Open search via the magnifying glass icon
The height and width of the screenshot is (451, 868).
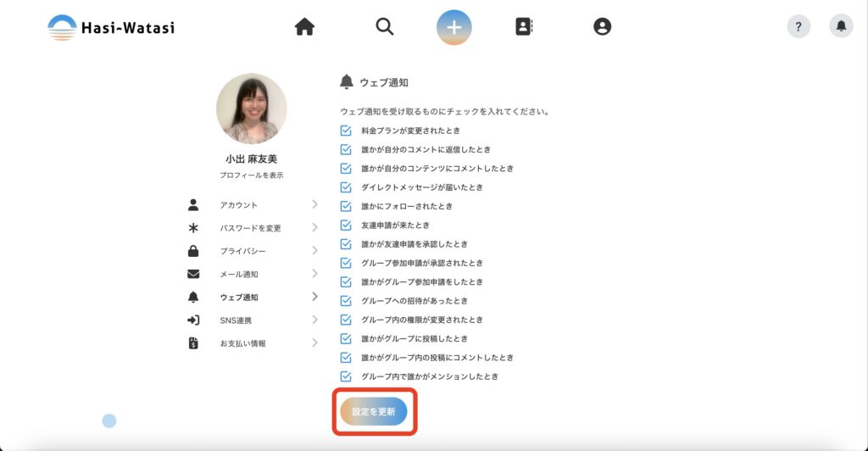[385, 27]
